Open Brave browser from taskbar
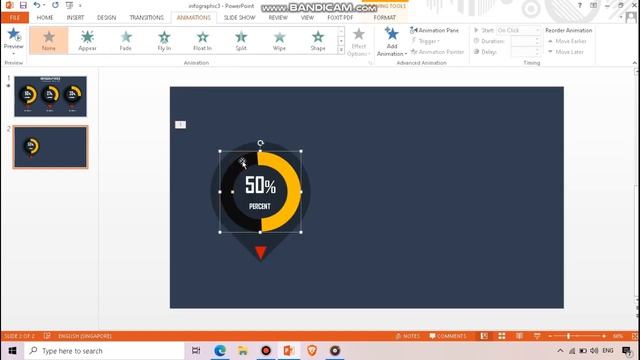The width and height of the screenshot is (640, 360). [312, 351]
